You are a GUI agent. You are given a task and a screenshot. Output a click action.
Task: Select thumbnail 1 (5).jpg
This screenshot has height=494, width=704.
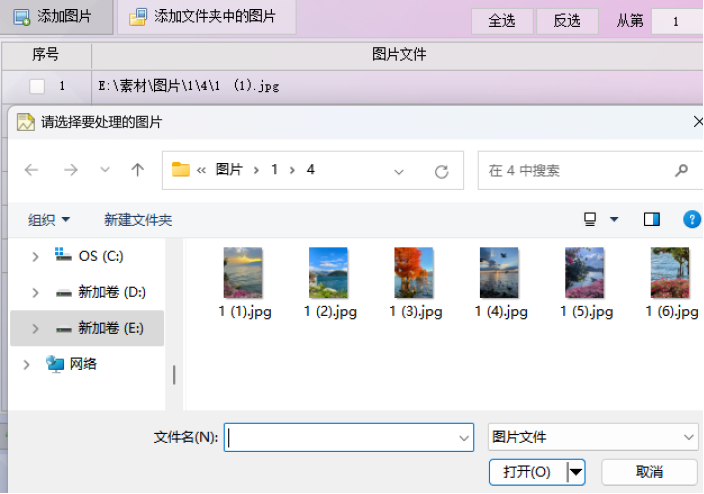click(585, 282)
